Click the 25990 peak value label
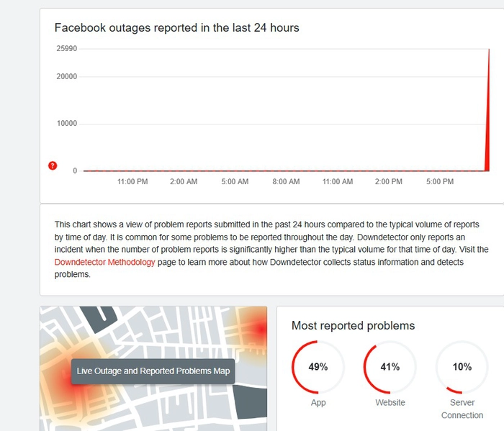 point(67,48)
